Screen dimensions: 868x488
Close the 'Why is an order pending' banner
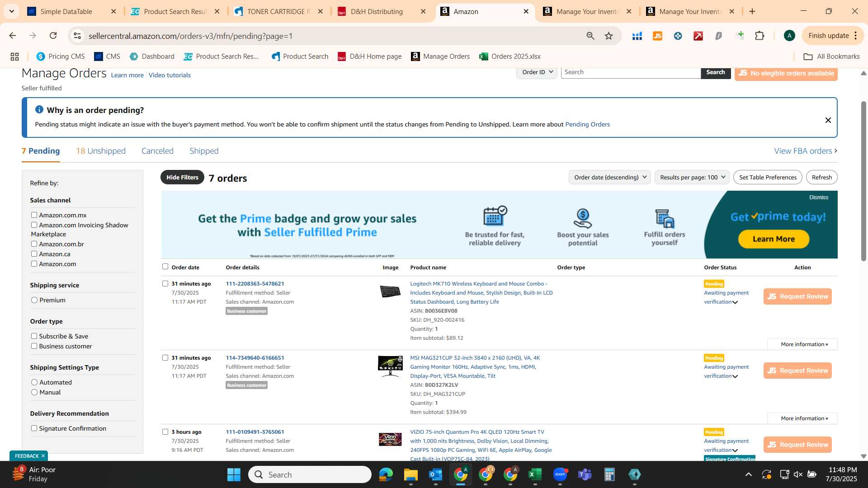828,120
